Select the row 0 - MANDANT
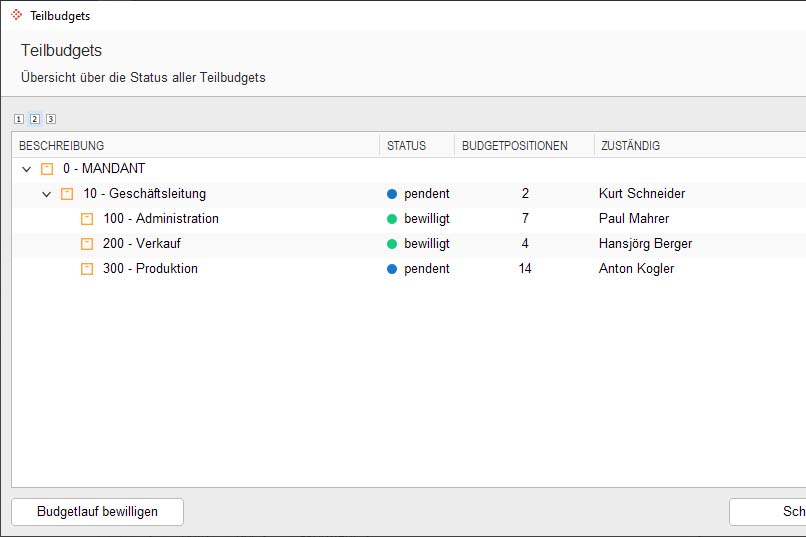 (x=409, y=169)
